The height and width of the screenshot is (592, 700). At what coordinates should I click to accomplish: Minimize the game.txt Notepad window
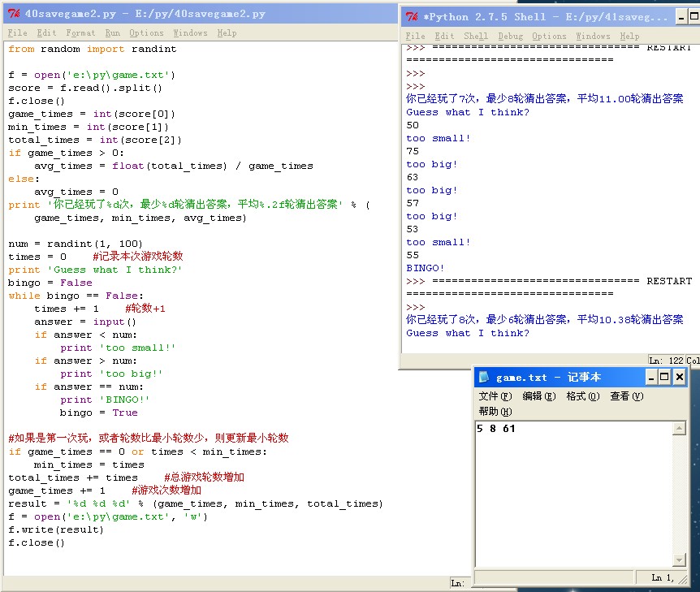650,377
